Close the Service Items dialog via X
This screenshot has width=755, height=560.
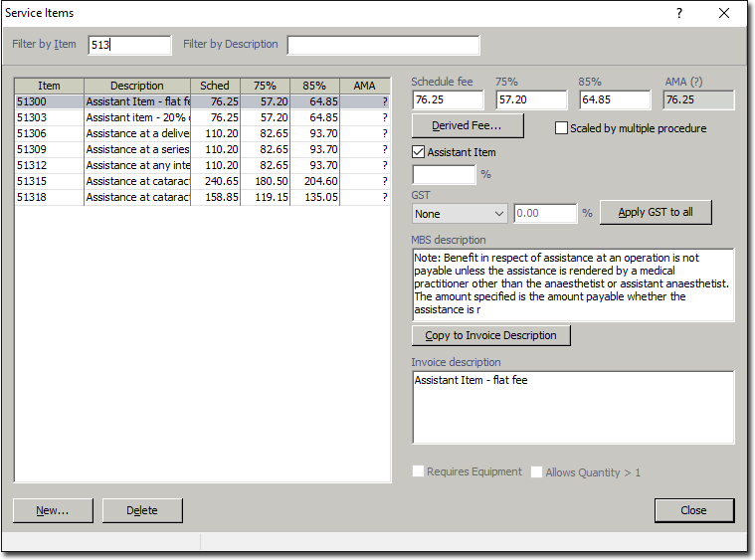[x=724, y=13]
